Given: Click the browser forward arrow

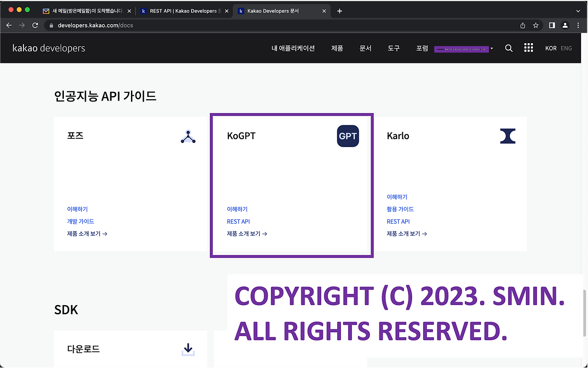Looking at the screenshot, I should click(x=22, y=25).
